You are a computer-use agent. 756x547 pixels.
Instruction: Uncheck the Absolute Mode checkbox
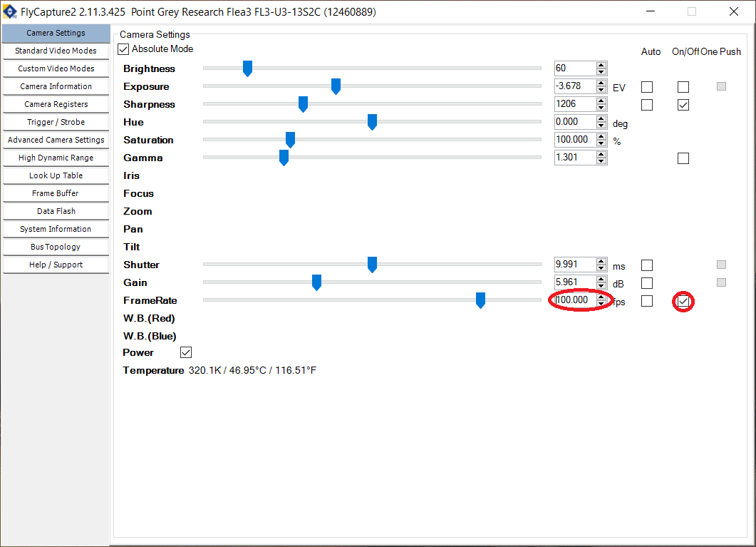(124, 49)
